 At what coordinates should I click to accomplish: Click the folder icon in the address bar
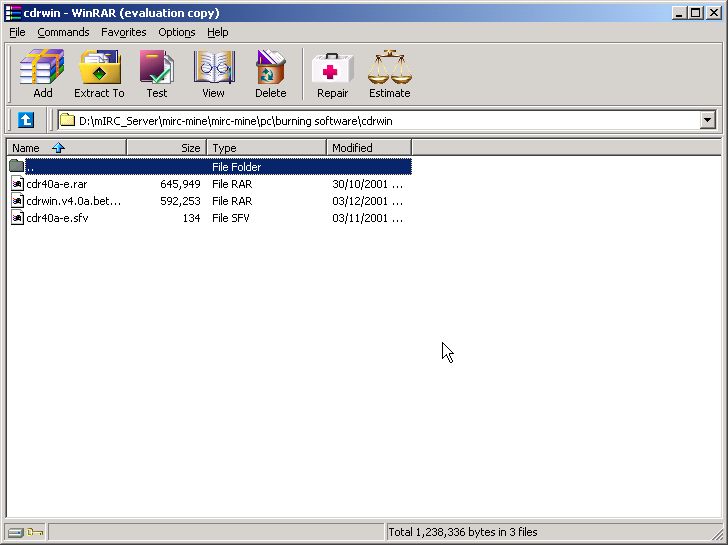(x=68, y=120)
